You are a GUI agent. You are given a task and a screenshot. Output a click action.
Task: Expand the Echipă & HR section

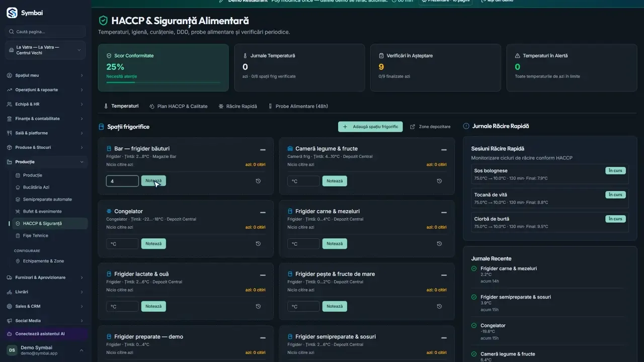[x=46, y=105]
